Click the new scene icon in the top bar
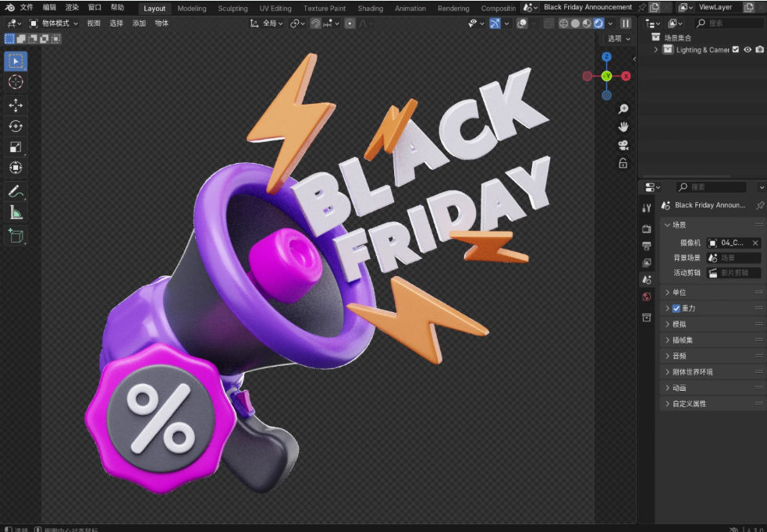767x532 pixels. pyautogui.click(x=655, y=7)
